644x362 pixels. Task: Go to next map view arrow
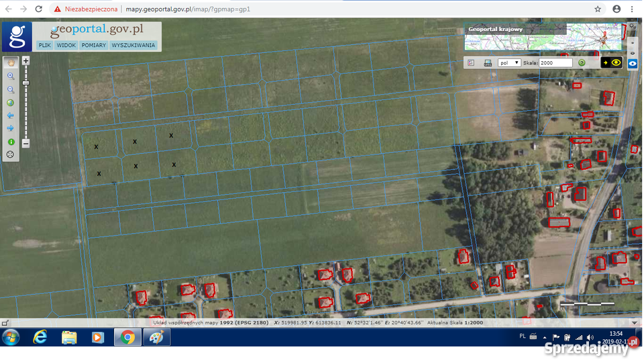(x=11, y=128)
